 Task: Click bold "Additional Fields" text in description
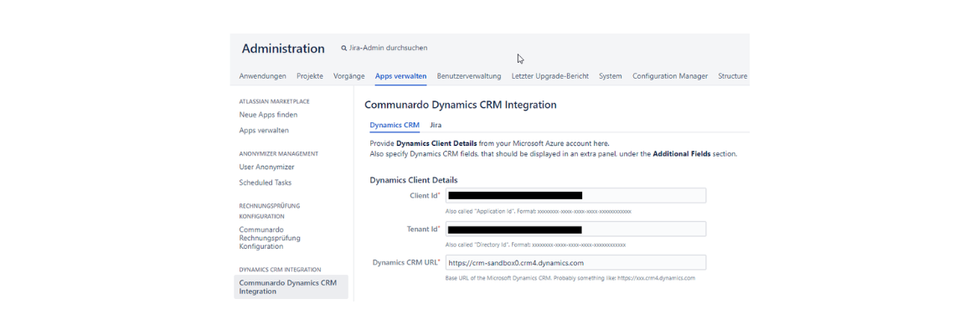tap(681, 154)
